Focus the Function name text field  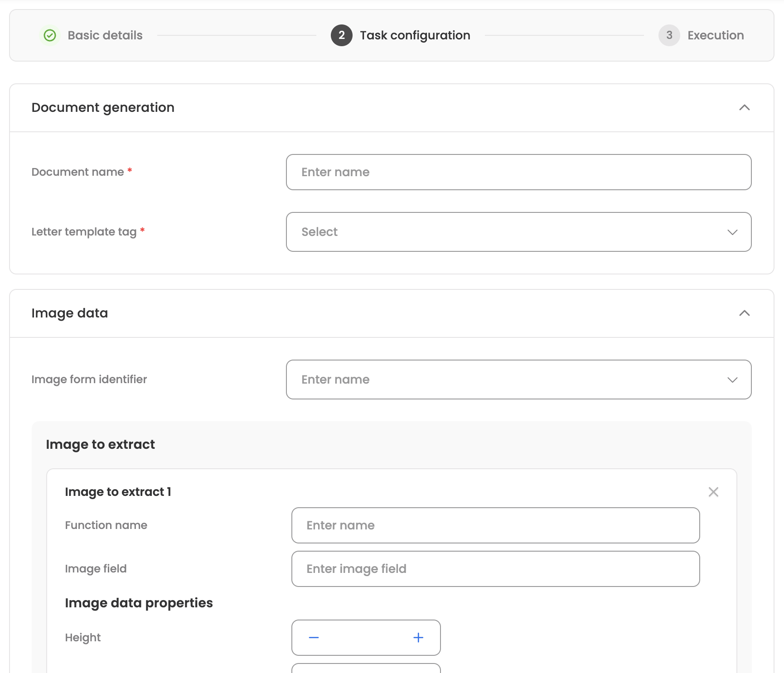[495, 525]
